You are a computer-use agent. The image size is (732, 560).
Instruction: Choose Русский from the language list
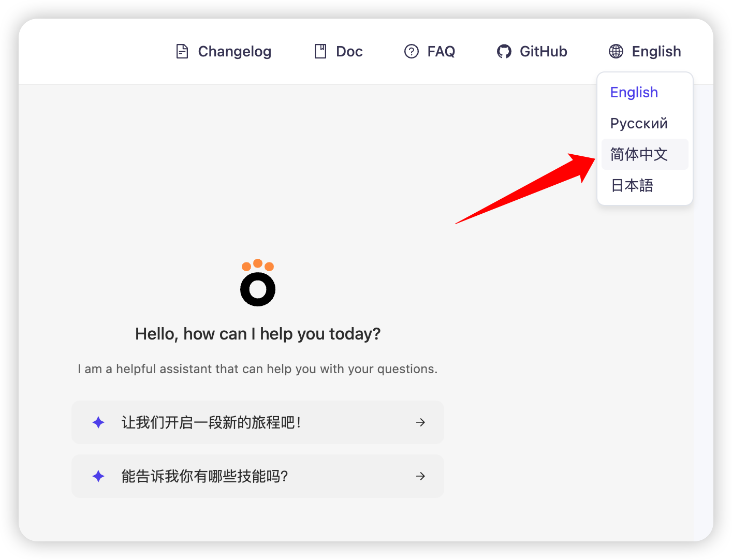[639, 124]
